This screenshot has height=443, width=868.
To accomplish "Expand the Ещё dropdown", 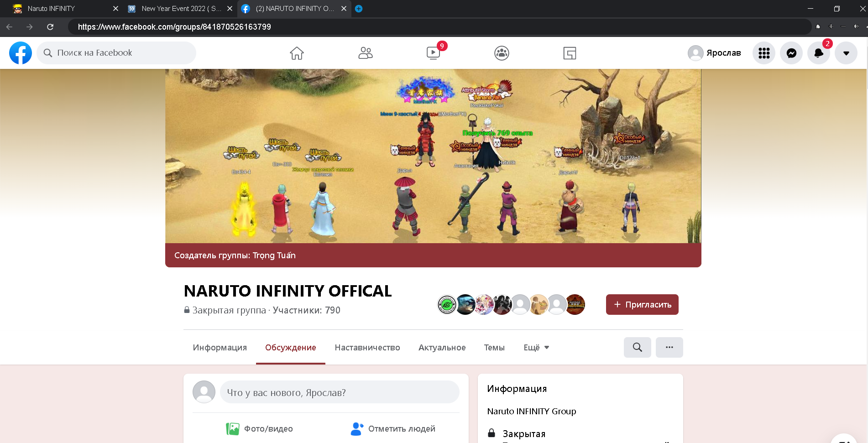I will coord(536,348).
